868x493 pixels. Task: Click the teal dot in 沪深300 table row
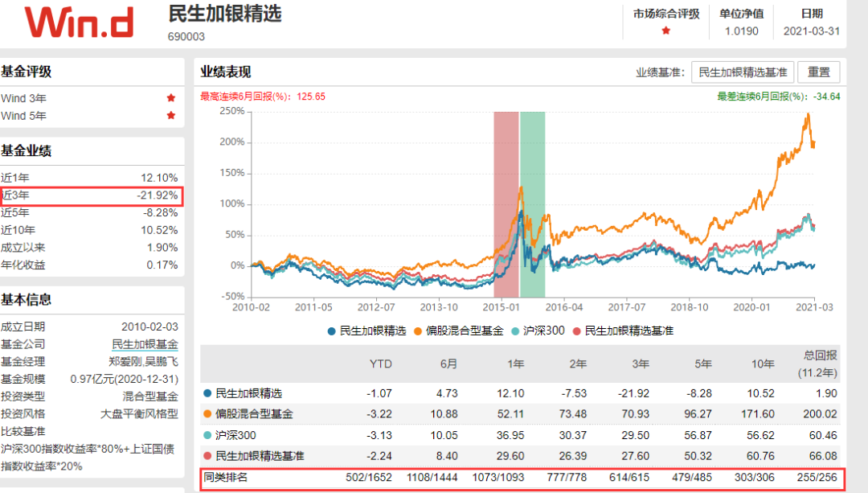207,435
